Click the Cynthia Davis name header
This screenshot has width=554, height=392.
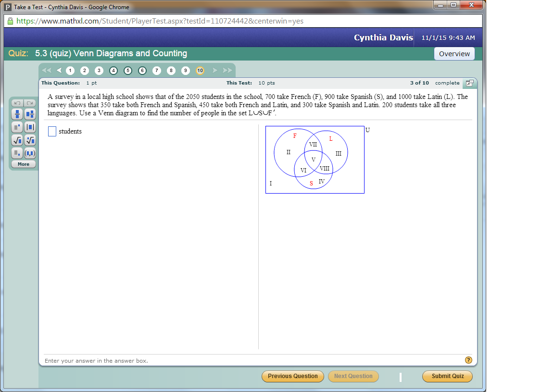pyautogui.click(x=383, y=37)
